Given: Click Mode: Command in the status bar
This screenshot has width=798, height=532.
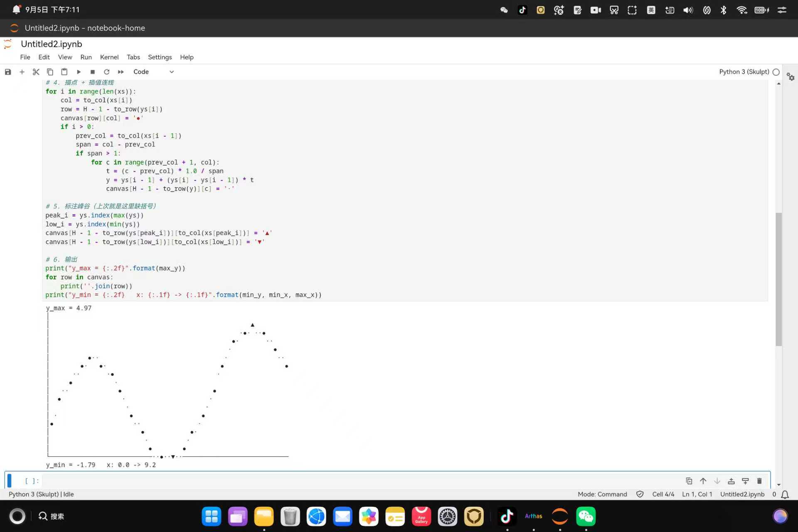Looking at the screenshot, I should coord(602,494).
